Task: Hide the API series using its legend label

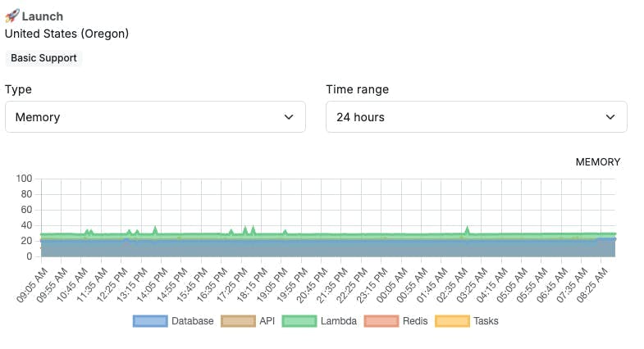Action: [267, 321]
